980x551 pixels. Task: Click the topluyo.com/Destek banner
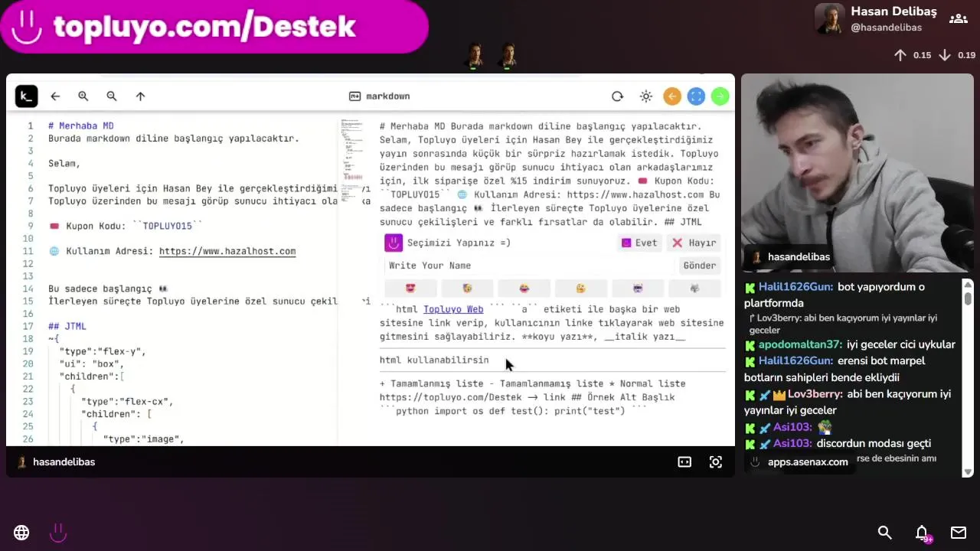click(214, 27)
